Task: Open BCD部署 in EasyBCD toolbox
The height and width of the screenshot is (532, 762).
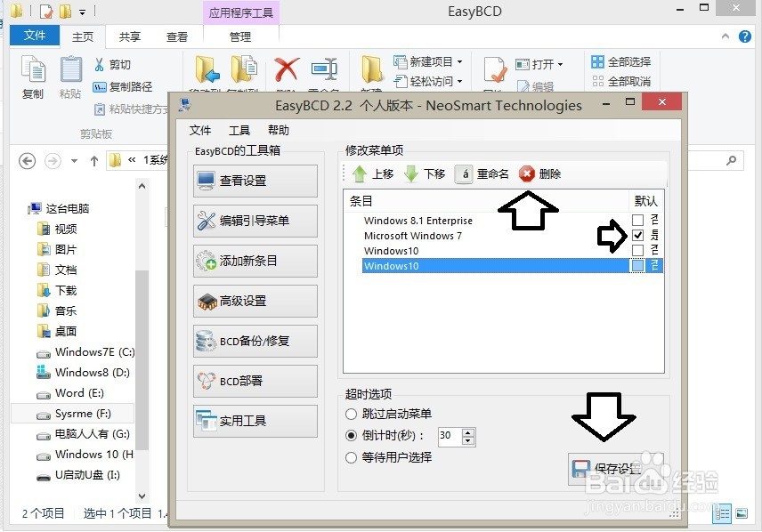Action: 255,381
